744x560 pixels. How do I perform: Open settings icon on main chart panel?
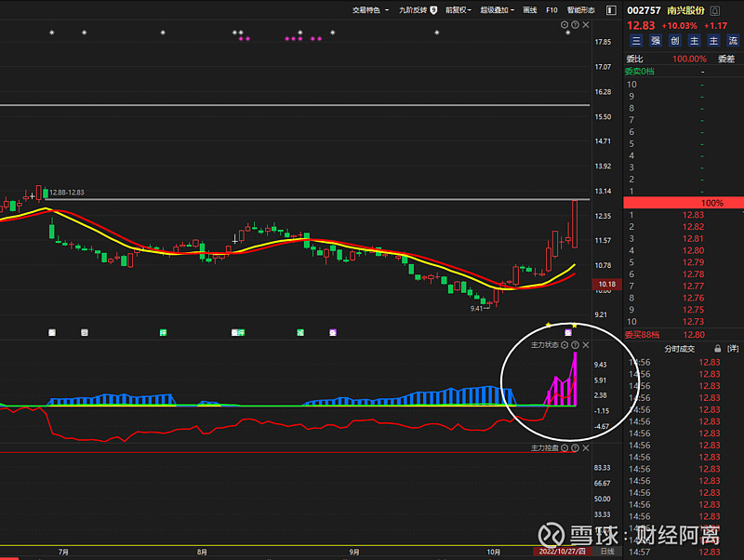(x=565, y=26)
